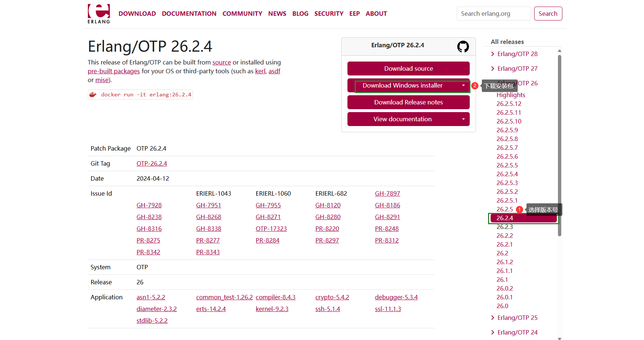
Task: Open the EEP page
Action: point(354,14)
